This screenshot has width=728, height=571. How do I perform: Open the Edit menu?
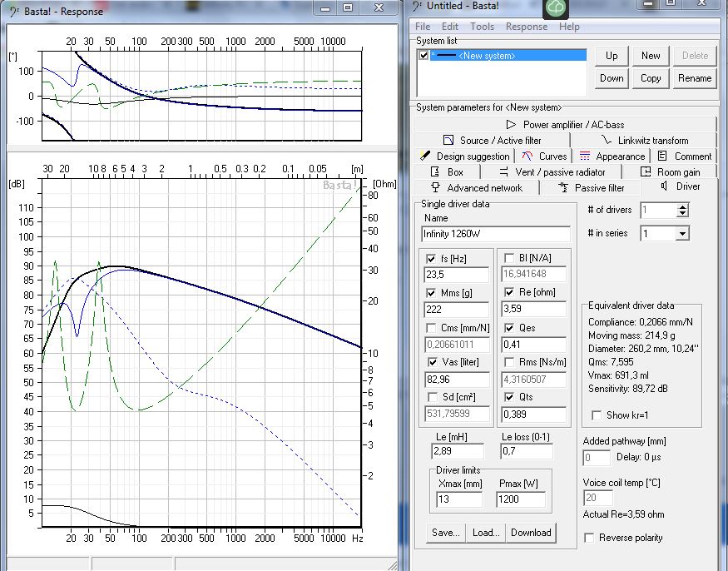[x=449, y=27]
